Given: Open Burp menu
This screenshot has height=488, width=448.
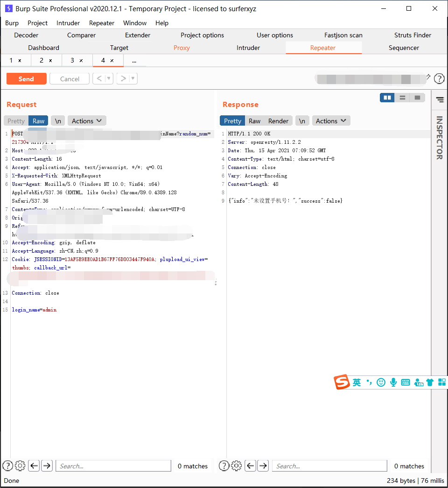Looking at the screenshot, I should pos(12,23).
